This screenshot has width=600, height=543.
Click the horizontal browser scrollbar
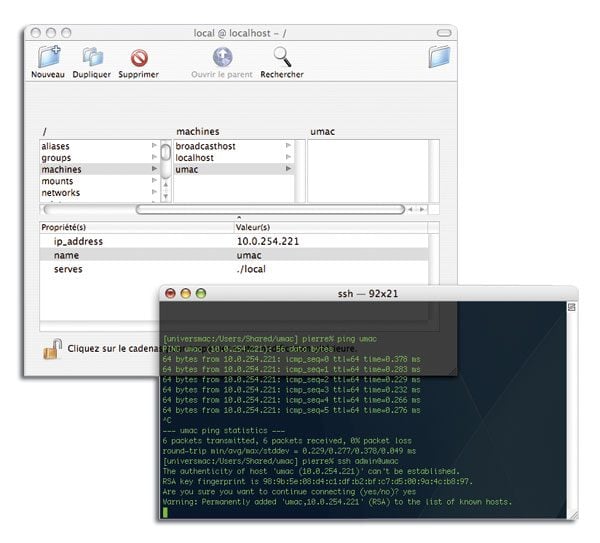(270, 209)
